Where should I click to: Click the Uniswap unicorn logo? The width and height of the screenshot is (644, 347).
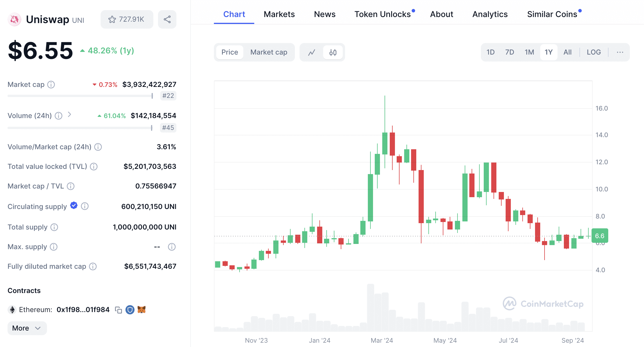point(14,20)
